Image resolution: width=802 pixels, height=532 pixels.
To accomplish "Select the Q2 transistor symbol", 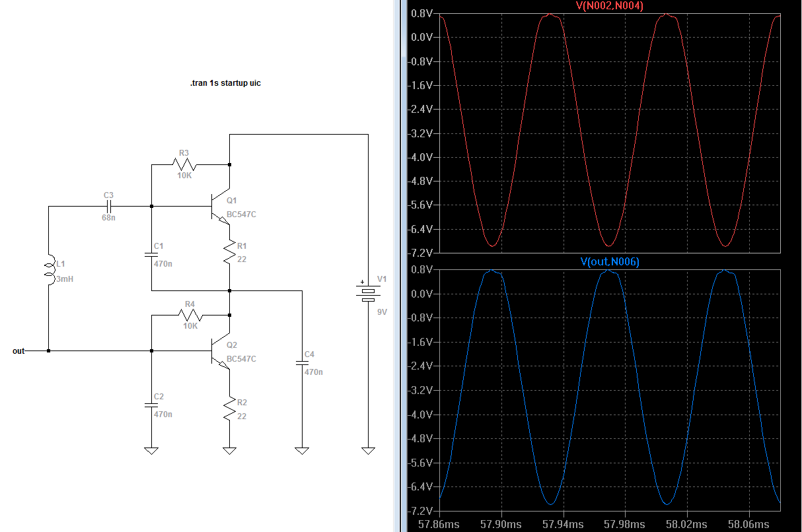I will (220, 351).
